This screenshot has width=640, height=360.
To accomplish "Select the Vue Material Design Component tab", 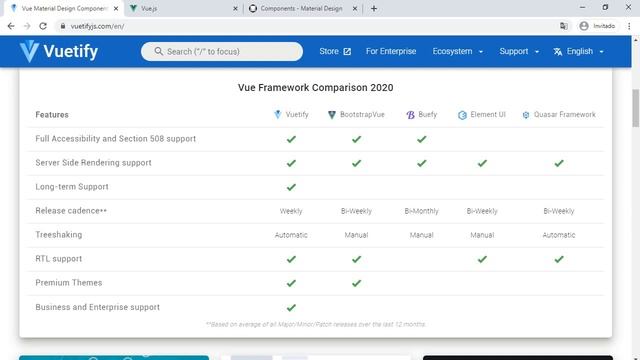I will [x=64, y=9].
